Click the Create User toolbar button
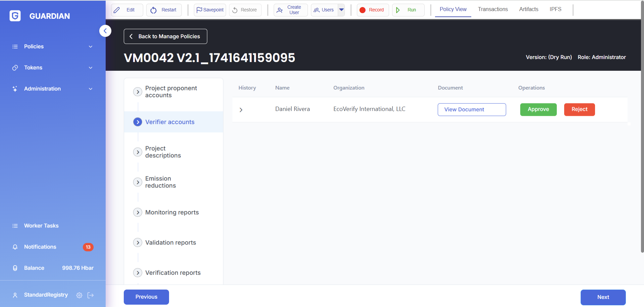Viewport: 644px width, 307px height. [290, 10]
